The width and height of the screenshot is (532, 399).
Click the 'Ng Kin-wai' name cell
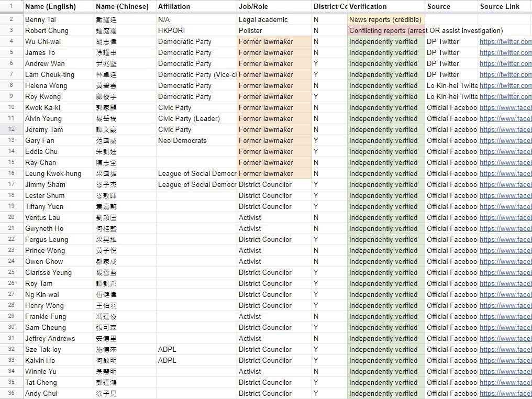click(x=58, y=294)
